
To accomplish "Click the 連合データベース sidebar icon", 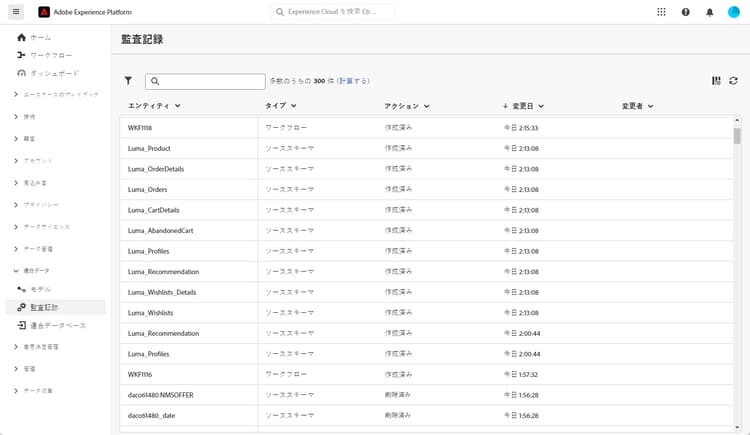I will pos(21,325).
